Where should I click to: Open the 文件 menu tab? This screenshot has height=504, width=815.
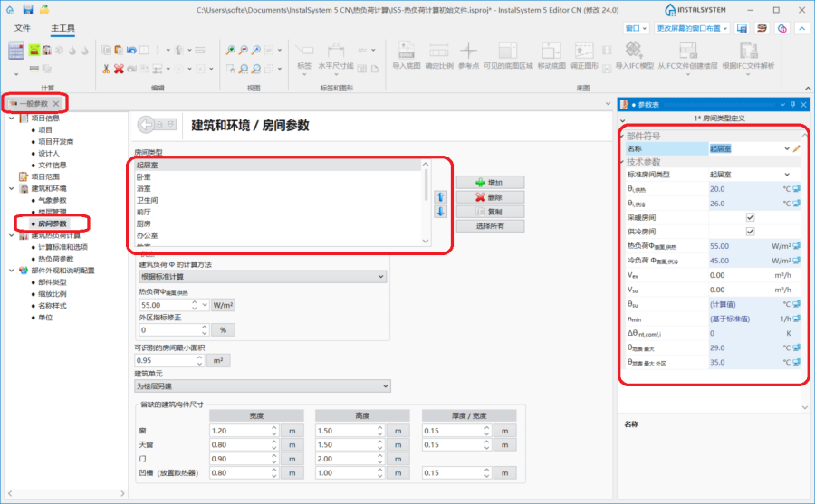click(x=23, y=28)
